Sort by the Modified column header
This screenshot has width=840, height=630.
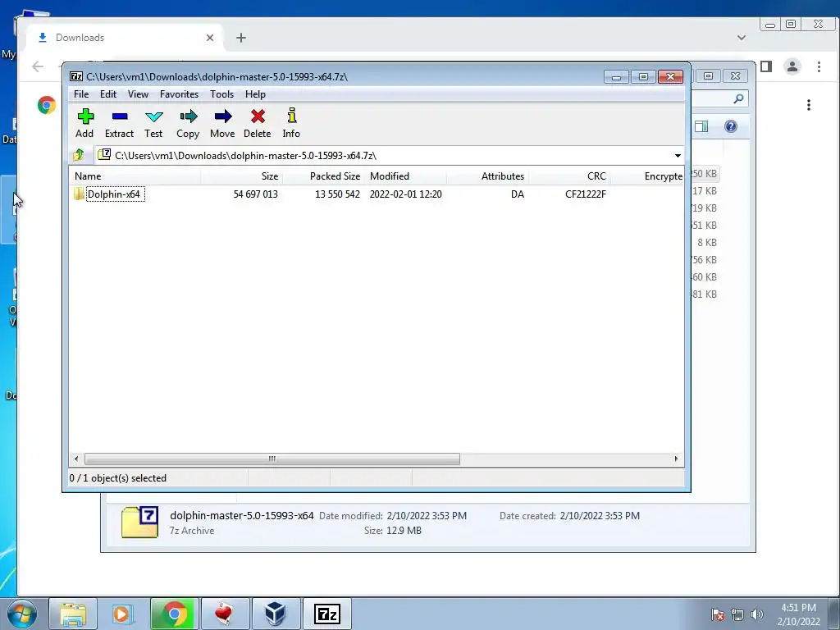[405, 176]
